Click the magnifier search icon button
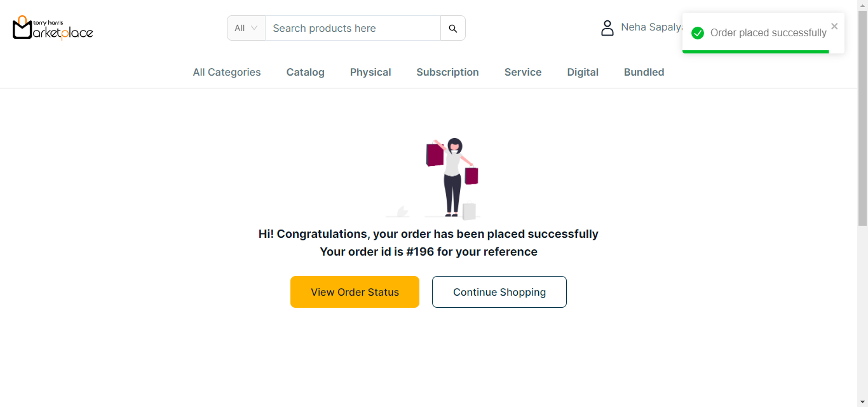The width and height of the screenshot is (868, 407). [x=453, y=28]
